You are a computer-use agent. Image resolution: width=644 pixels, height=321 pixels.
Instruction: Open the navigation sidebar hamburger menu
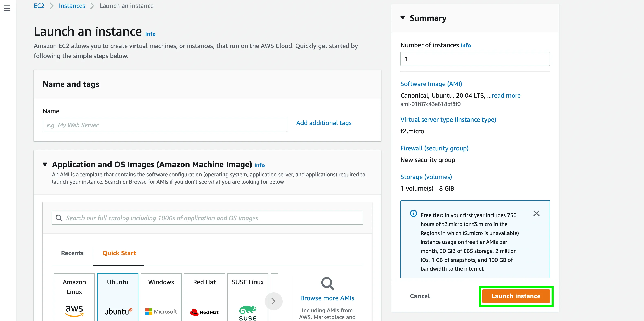[7, 8]
